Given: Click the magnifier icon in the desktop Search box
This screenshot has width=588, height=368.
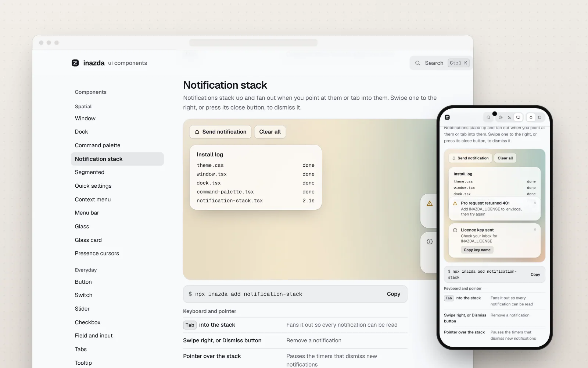Looking at the screenshot, I should click(x=417, y=63).
